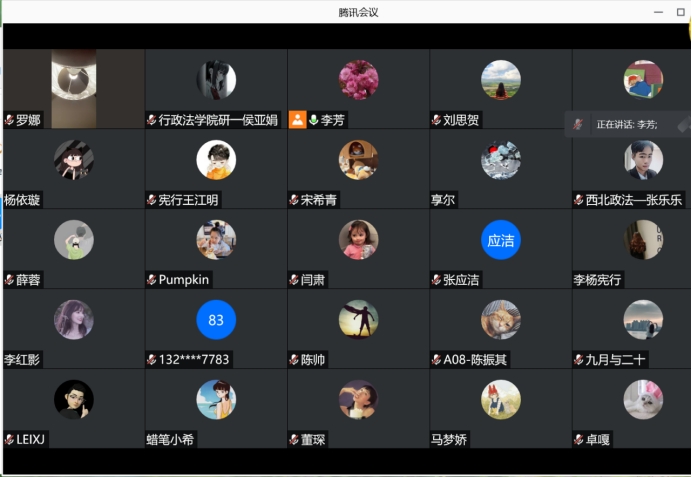Screen dimensions: 692x477
Task: Click the orange host badge beside 李芳
Action: point(297,120)
